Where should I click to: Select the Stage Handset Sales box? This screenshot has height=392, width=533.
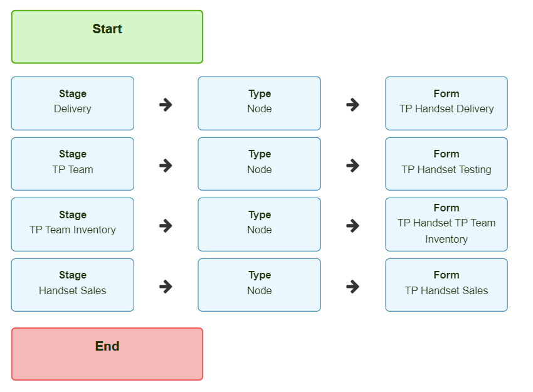pos(72,285)
